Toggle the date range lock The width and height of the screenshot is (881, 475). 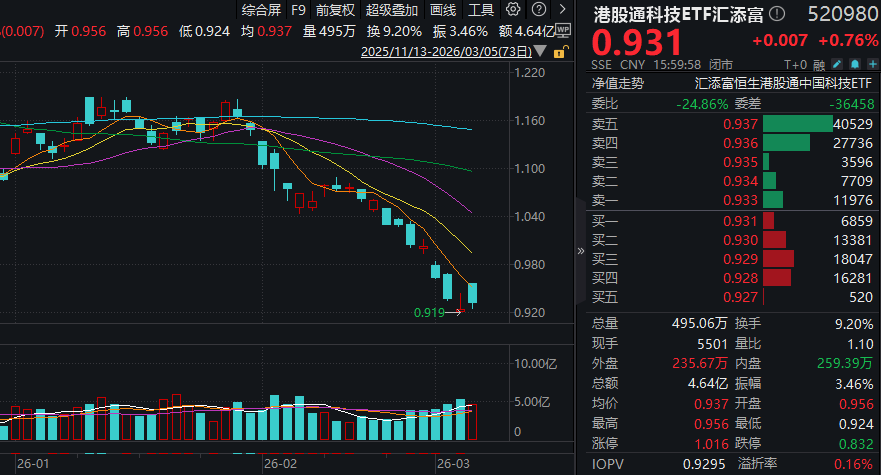click(x=561, y=49)
